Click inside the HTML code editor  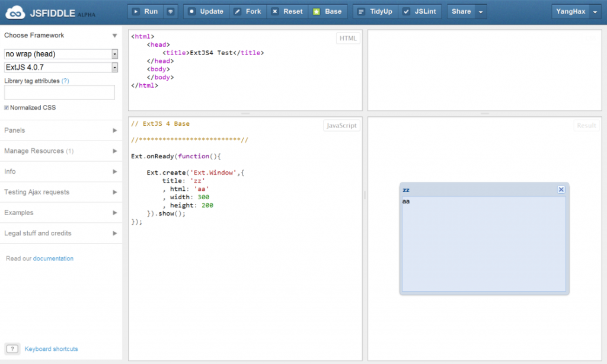[245, 70]
